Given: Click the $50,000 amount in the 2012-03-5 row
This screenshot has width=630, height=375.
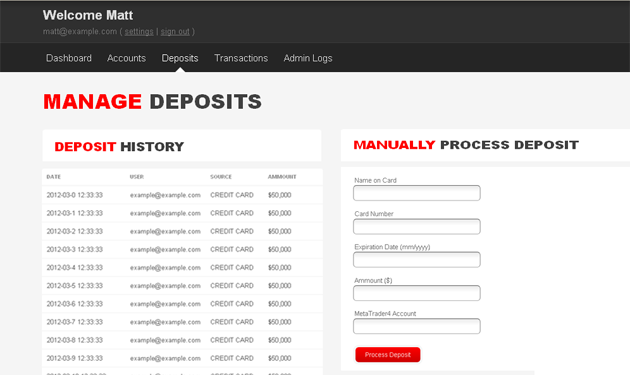Looking at the screenshot, I should 280,285.
